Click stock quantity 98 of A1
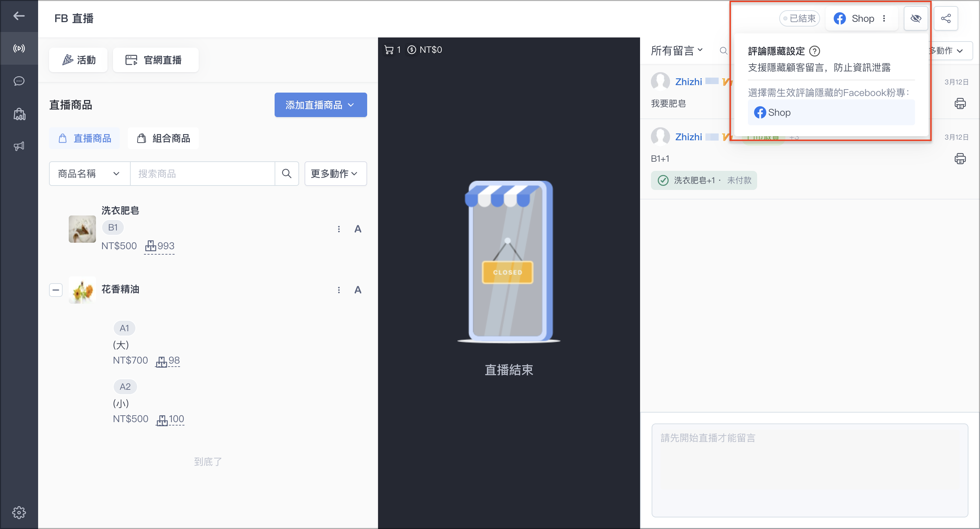Image resolution: width=980 pixels, height=529 pixels. pyautogui.click(x=167, y=361)
